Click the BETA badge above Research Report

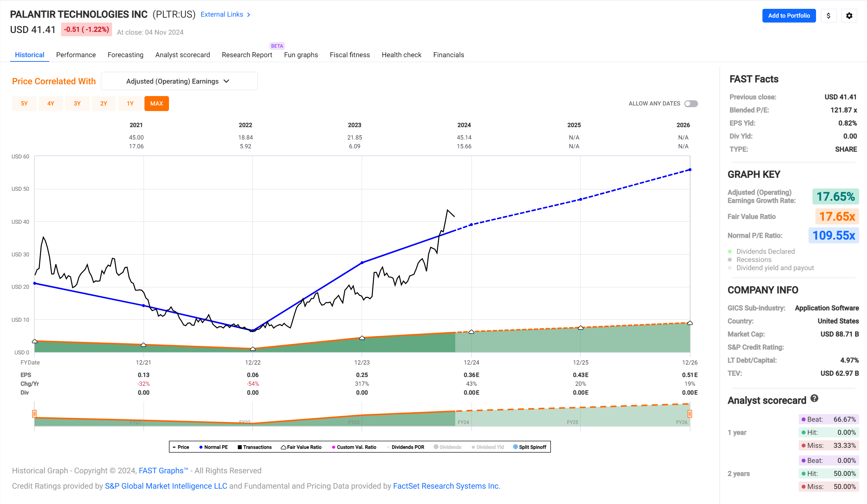277,46
